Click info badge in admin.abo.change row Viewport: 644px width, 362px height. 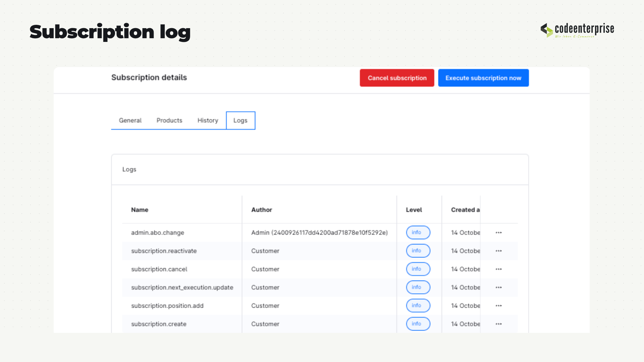[418, 232]
